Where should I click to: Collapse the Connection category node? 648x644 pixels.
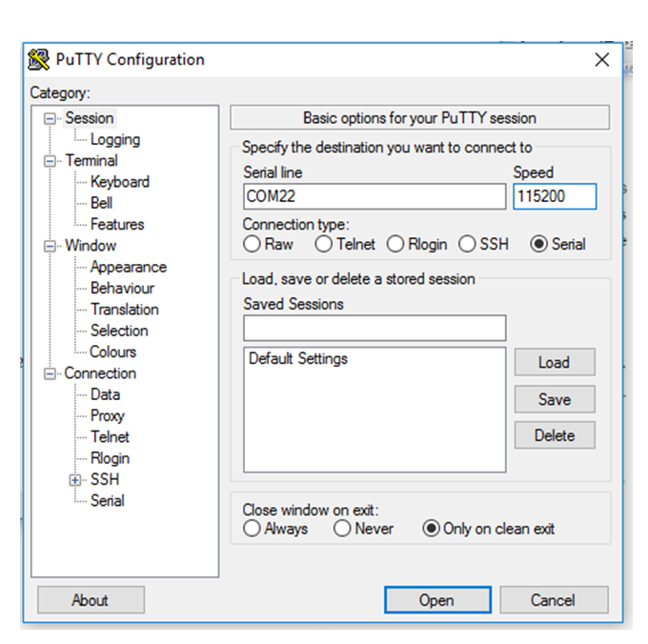point(50,373)
